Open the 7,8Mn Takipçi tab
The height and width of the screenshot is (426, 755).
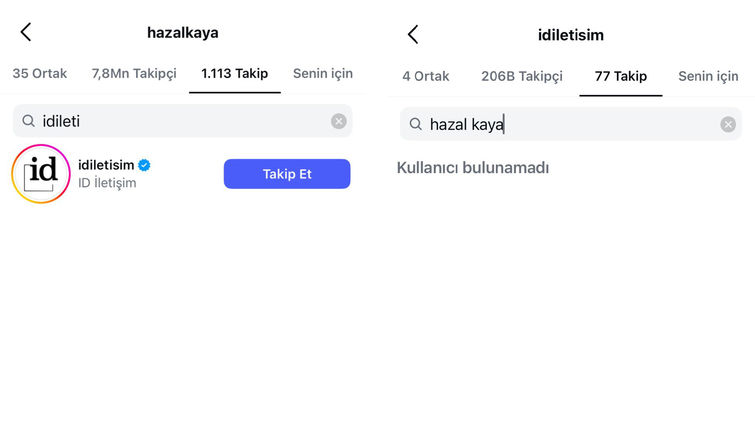click(134, 74)
